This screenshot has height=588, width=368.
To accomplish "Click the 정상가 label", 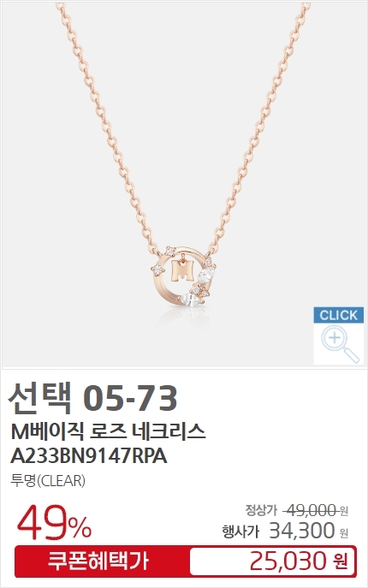I will [261, 510].
